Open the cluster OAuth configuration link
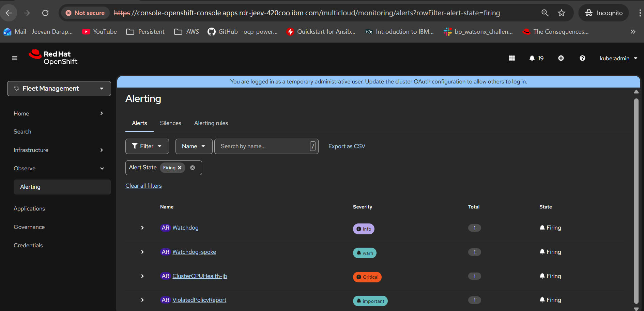This screenshot has width=644, height=311. [430, 82]
